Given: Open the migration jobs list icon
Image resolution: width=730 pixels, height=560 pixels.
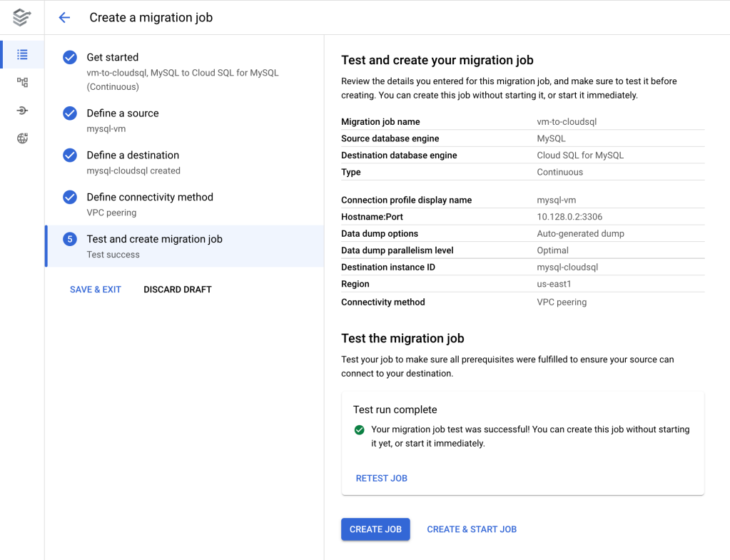Looking at the screenshot, I should (22, 54).
